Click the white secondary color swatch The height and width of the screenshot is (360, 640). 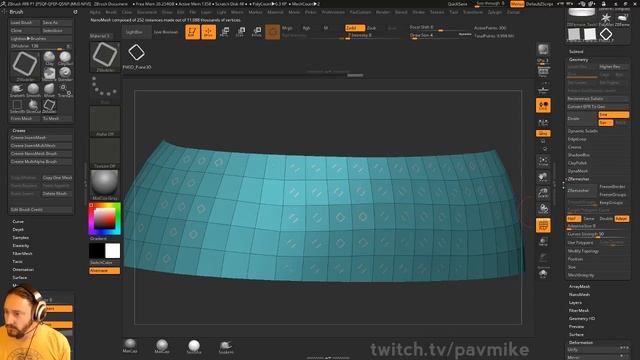(x=113, y=251)
